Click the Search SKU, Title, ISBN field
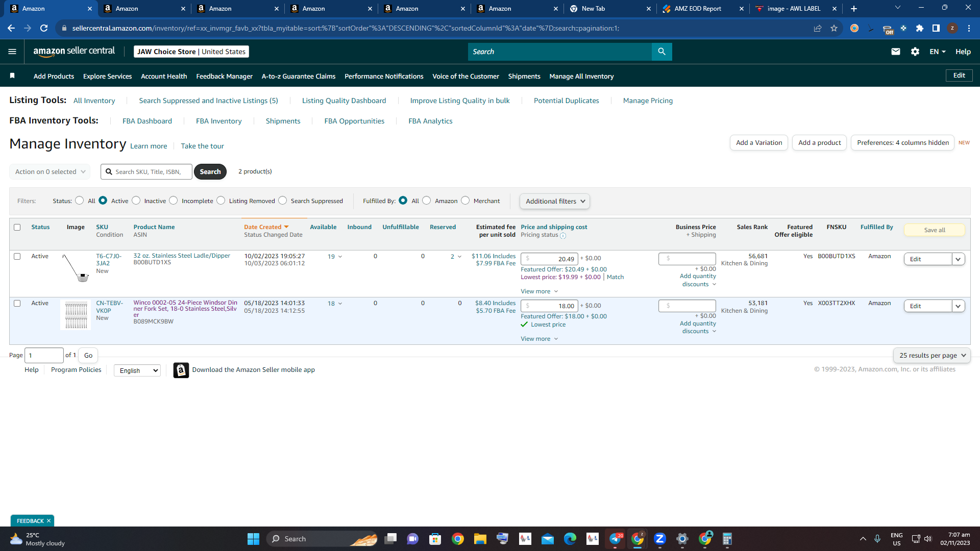Viewport: 980px width, 551px height. click(x=146, y=172)
